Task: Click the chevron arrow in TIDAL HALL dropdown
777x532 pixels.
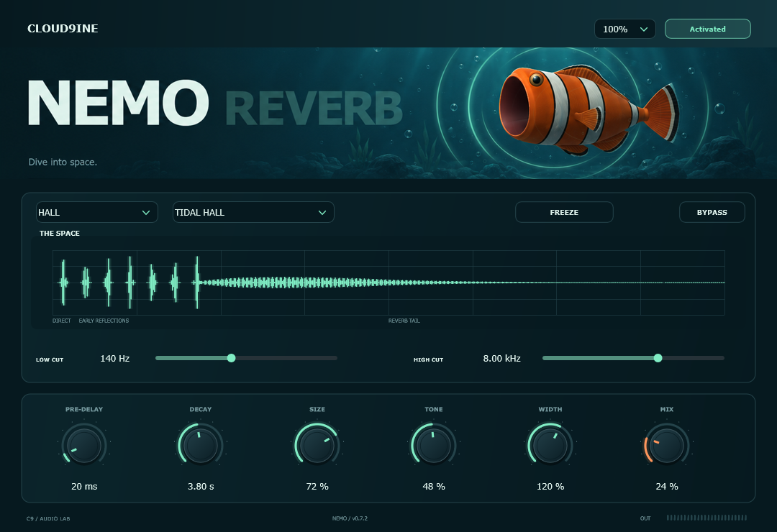Action: tap(322, 213)
